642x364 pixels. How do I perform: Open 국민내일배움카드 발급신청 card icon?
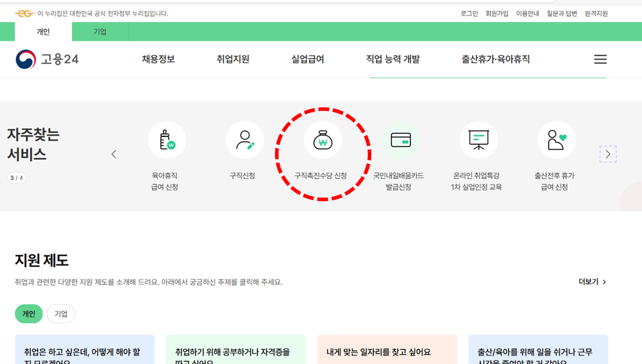tap(401, 139)
